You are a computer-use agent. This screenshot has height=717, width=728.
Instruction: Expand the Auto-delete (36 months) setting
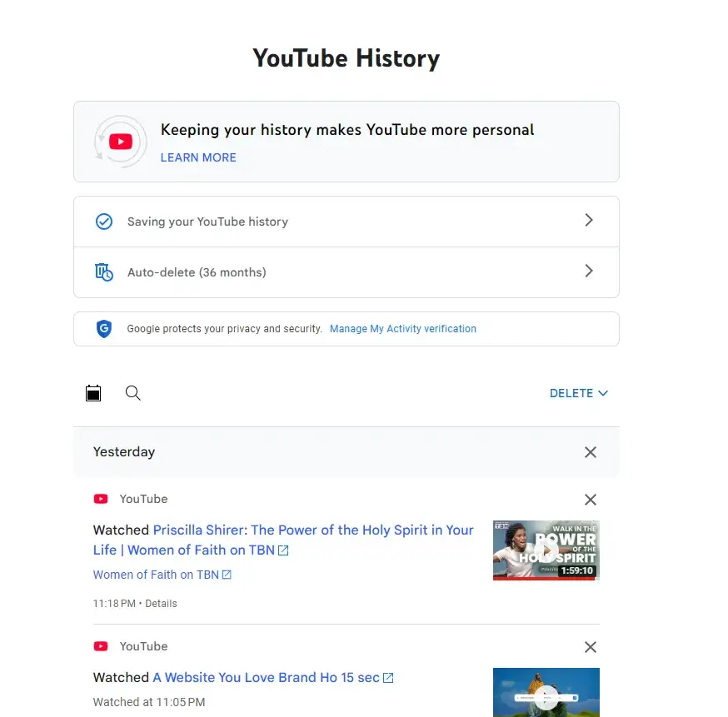(x=589, y=271)
